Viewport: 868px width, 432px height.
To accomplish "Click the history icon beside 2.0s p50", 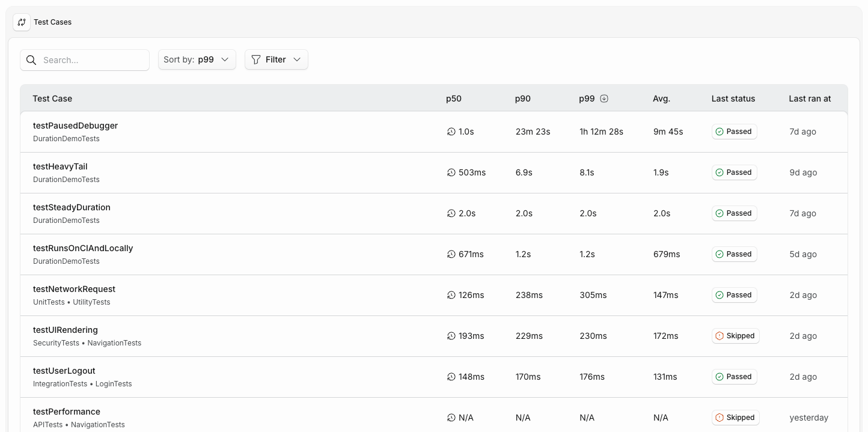I will pyautogui.click(x=451, y=213).
